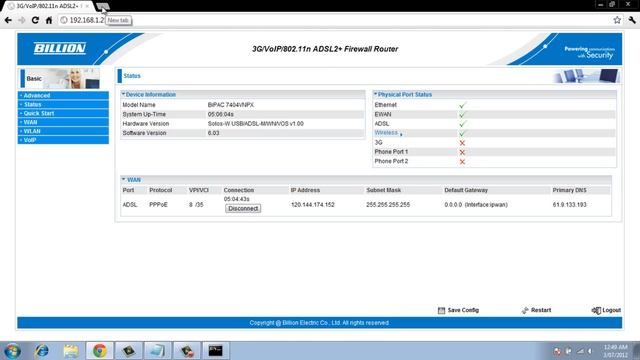Screen dimensions: 640x360
Task: Go forward in browser history
Action: 22,20
